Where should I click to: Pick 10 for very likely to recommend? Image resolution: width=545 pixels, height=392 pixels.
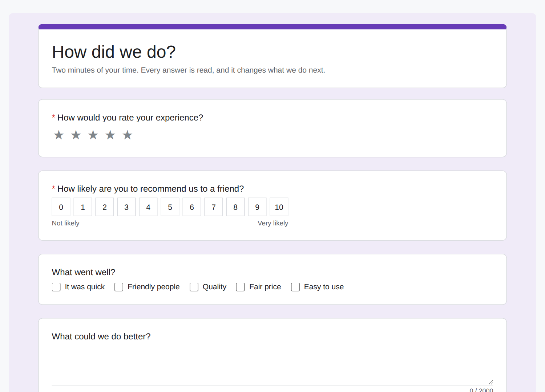coord(279,207)
